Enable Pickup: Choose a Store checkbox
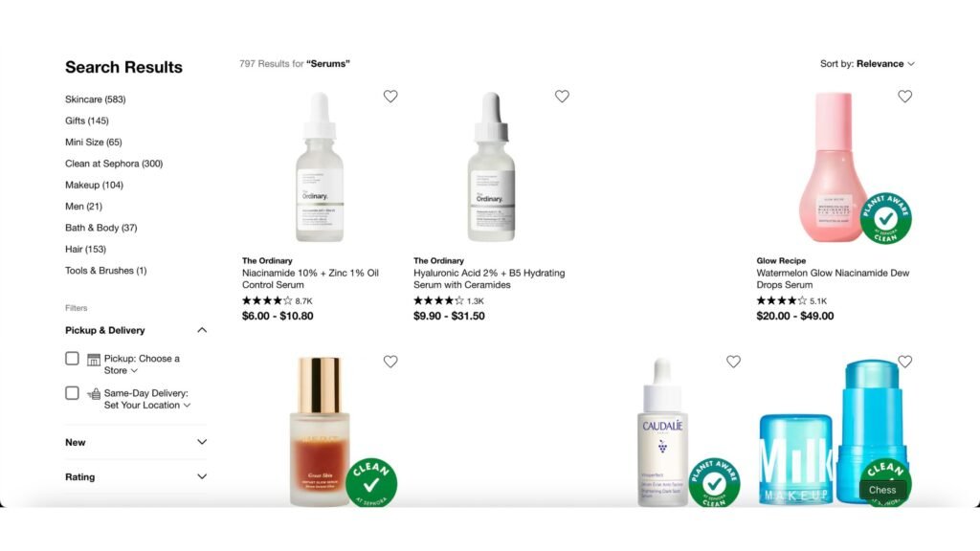 coord(72,359)
